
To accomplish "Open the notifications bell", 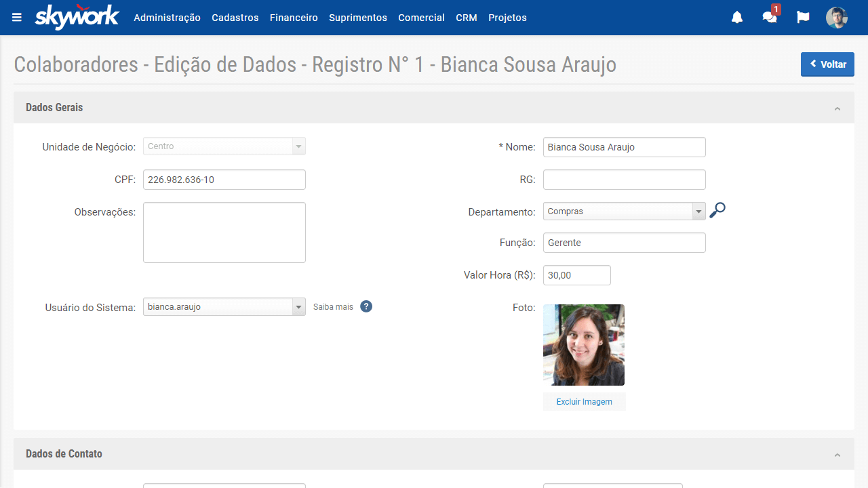I will [x=737, y=18].
